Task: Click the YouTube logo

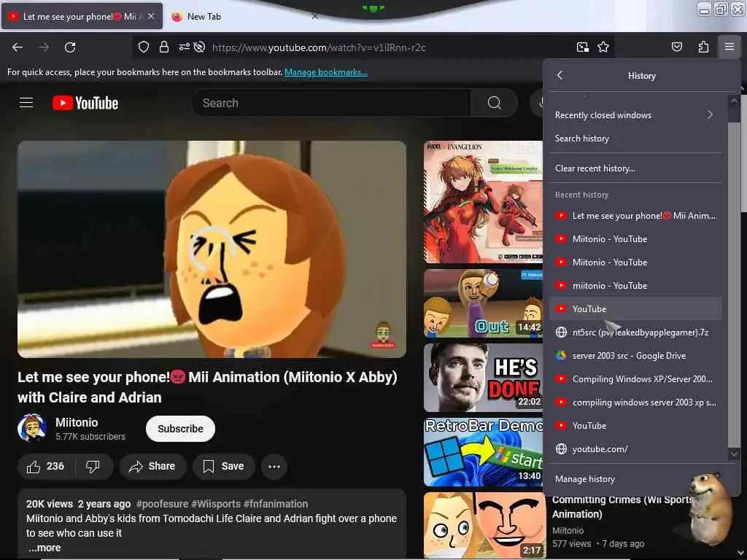Action: point(85,103)
